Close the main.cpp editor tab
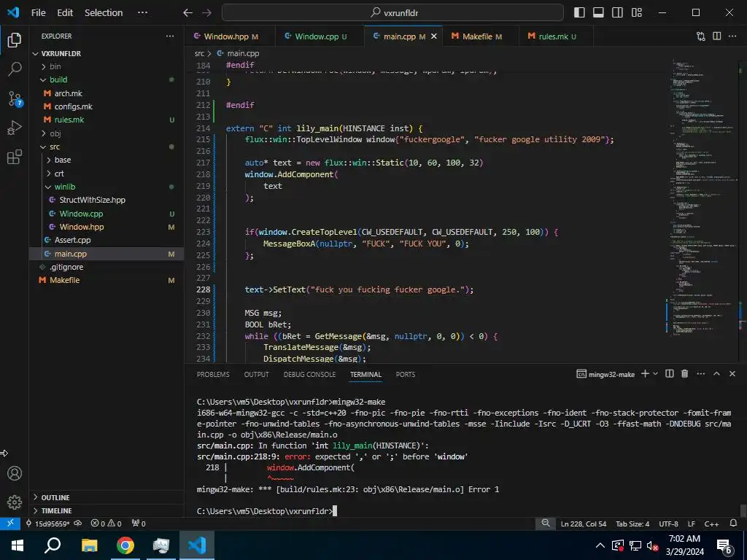This screenshot has width=747, height=560. tap(434, 36)
